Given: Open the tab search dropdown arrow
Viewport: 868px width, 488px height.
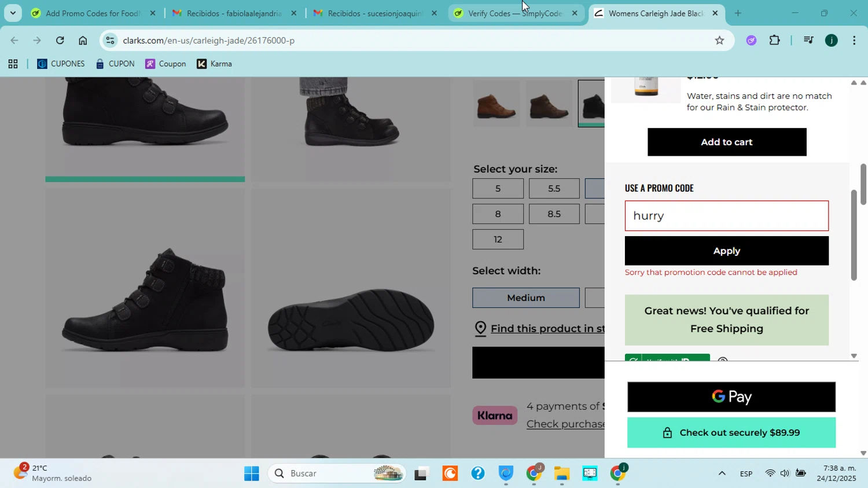Looking at the screenshot, I should (12, 13).
